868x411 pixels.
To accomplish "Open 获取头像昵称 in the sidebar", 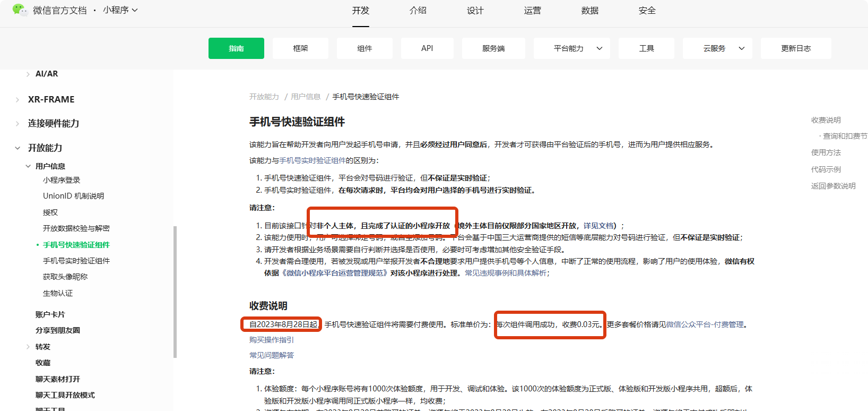I will (65, 277).
